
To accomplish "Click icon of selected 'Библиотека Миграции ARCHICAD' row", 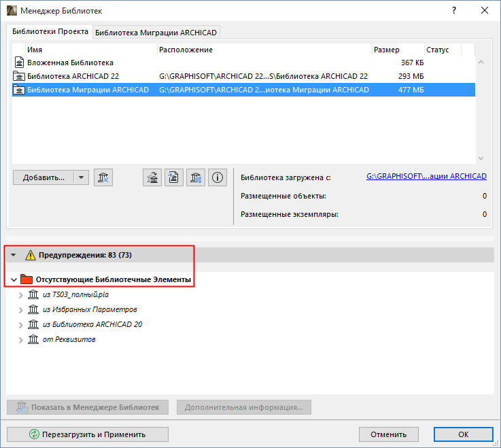I will (19, 90).
